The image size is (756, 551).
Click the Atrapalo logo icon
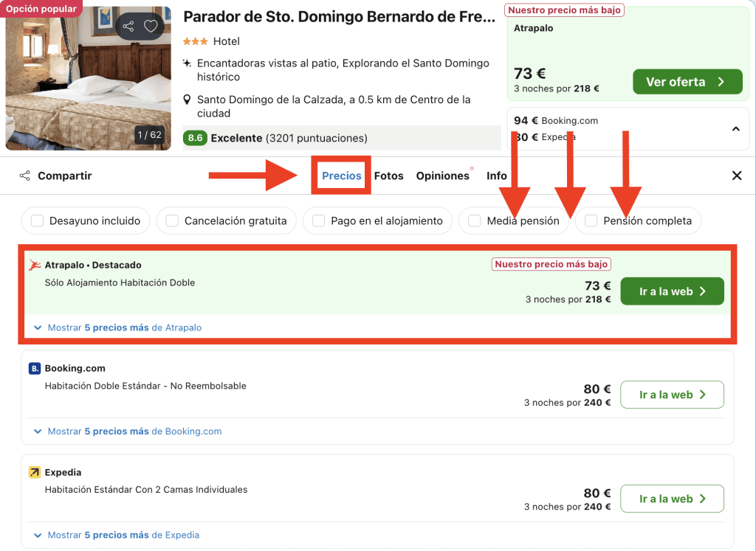[x=35, y=265]
